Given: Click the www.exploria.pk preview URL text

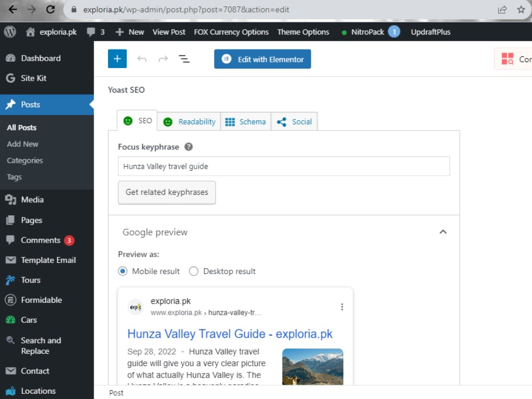Looking at the screenshot, I should (x=176, y=312).
